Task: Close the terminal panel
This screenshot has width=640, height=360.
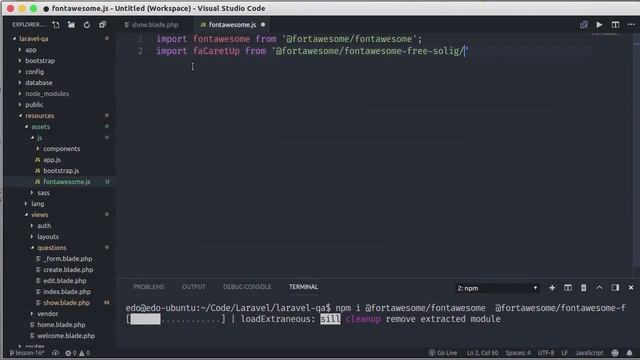Action: pyautogui.click(x=631, y=288)
